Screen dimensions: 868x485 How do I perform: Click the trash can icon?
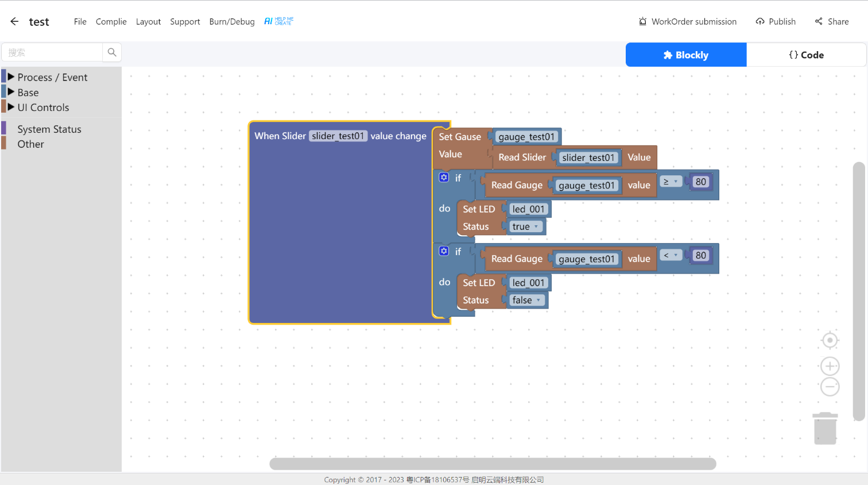coord(826,428)
